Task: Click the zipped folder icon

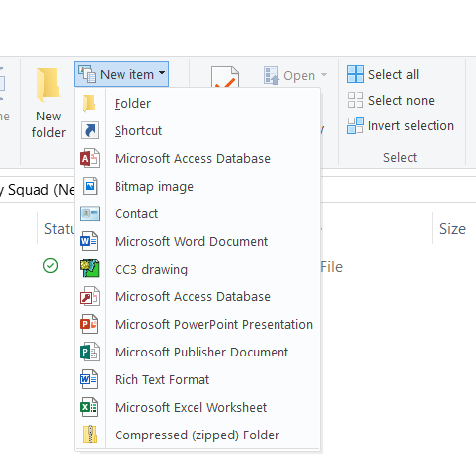Action: click(90, 434)
